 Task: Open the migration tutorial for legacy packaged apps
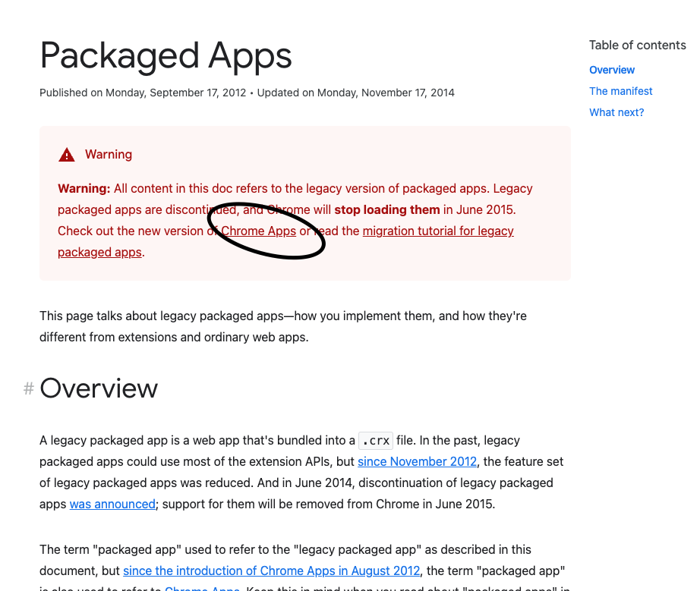click(x=438, y=231)
